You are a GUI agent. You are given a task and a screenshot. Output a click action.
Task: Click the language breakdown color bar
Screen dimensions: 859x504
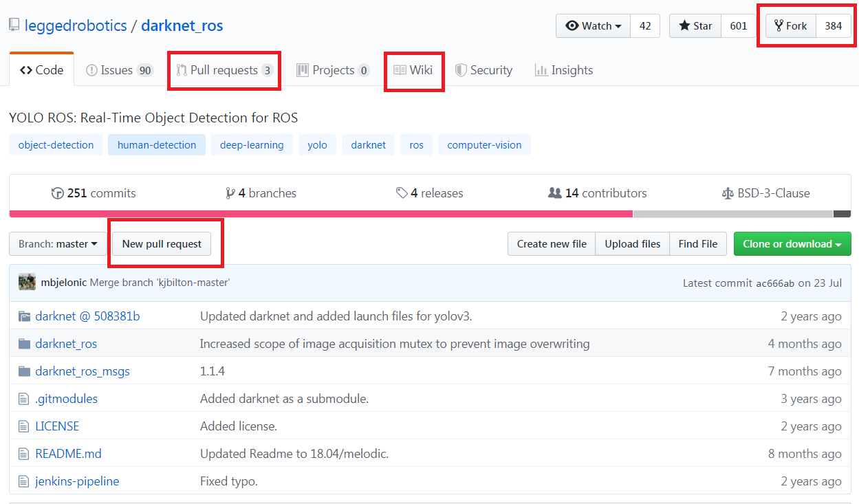[x=430, y=214]
